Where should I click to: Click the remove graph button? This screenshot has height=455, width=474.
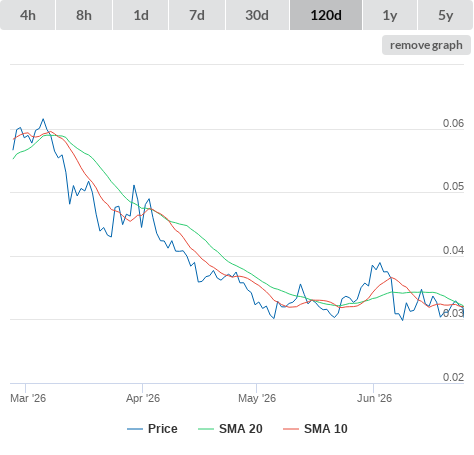coord(426,45)
